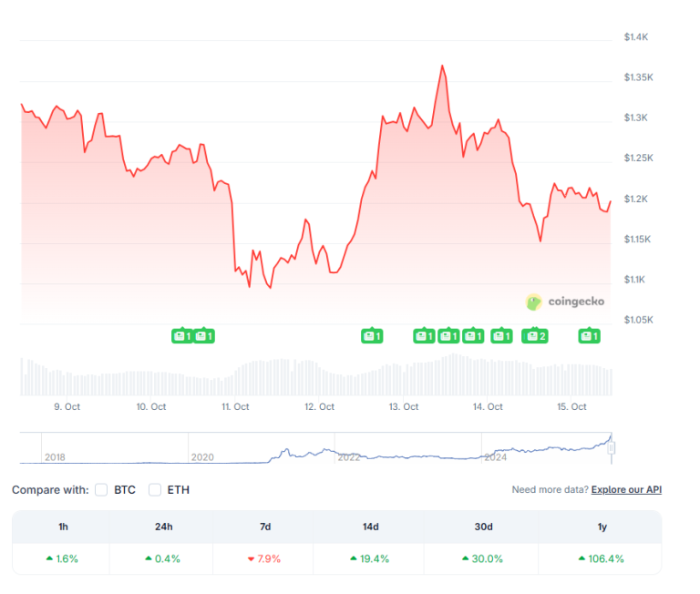Enable the ETH comparison checkbox
The width and height of the screenshot is (700, 594).
[155, 489]
